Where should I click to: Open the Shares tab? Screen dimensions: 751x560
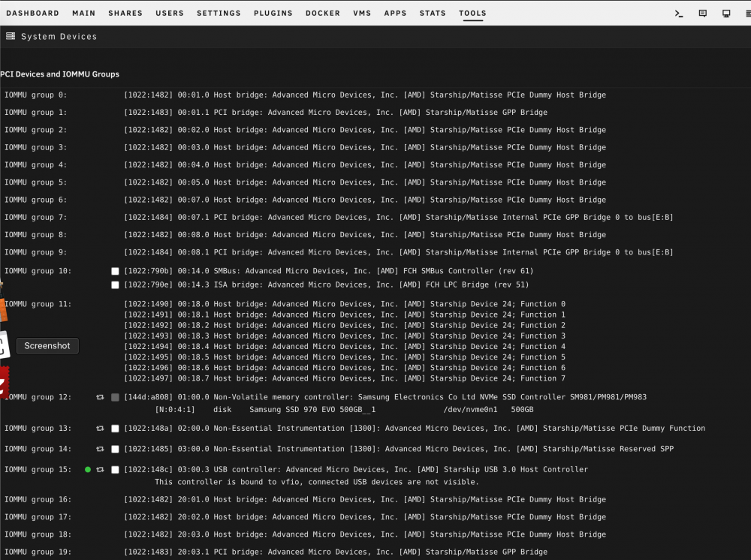point(125,14)
